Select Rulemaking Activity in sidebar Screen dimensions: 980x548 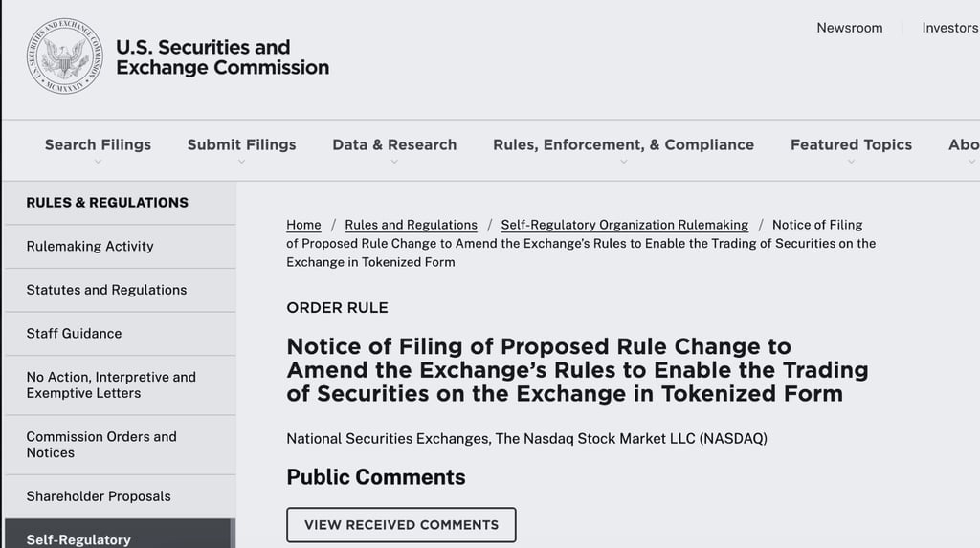[90, 246]
